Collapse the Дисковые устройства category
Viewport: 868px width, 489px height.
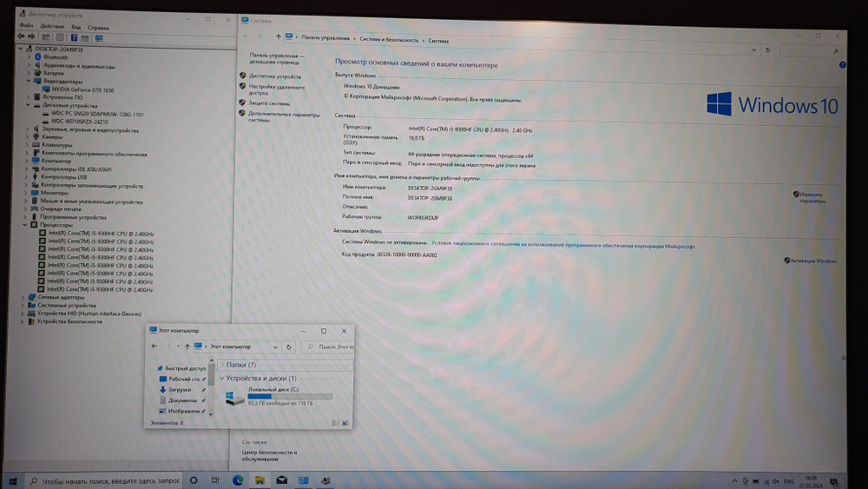click(28, 105)
